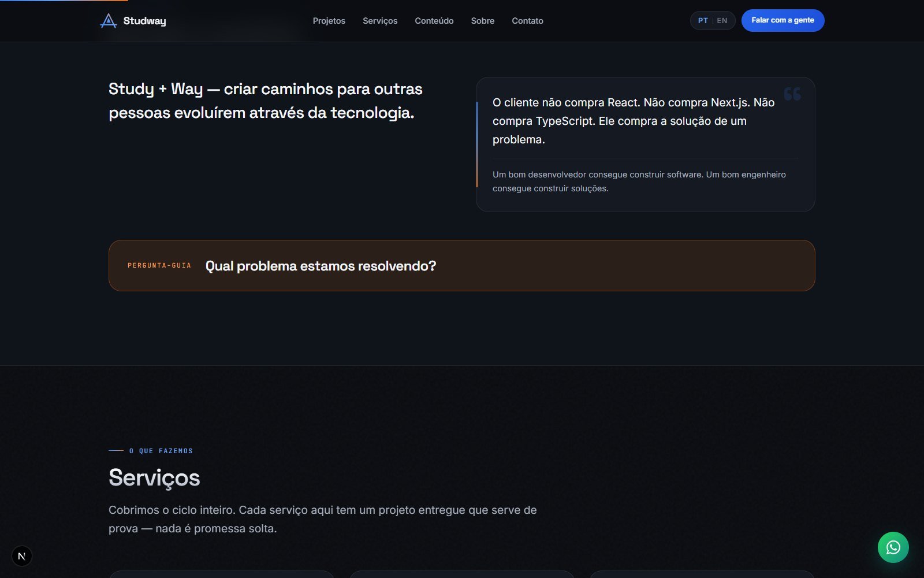The width and height of the screenshot is (924, 578).
Task: Click the Studway triangle logo icon
Action: click(x=108, y=21)
